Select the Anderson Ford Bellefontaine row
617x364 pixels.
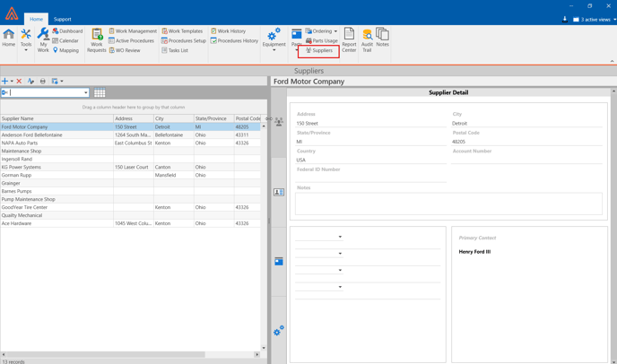130,135
